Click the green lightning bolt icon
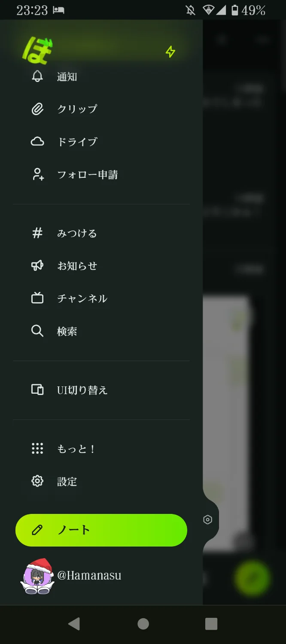The width and height of the screenshot is (286, 644). pos(170,52)
